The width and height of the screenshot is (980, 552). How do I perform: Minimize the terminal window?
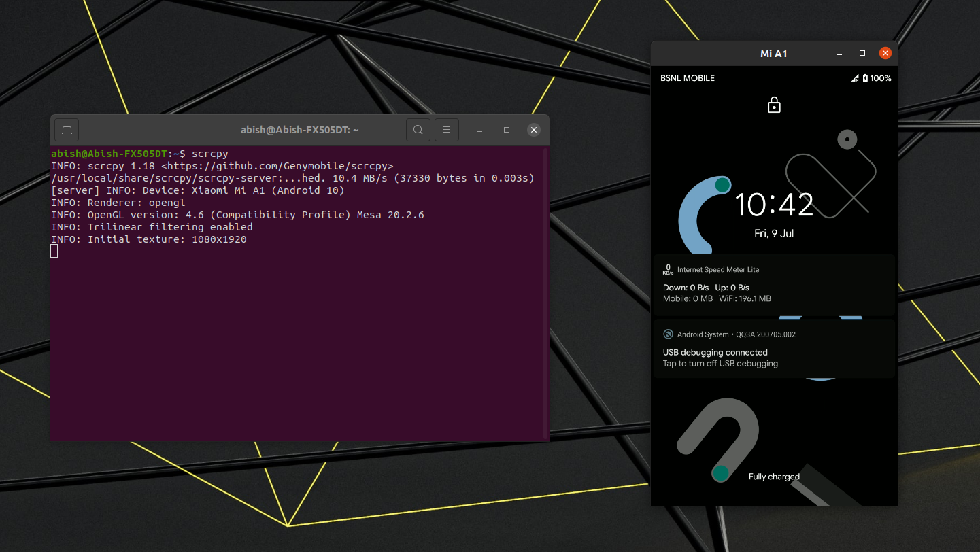(479, 130)
